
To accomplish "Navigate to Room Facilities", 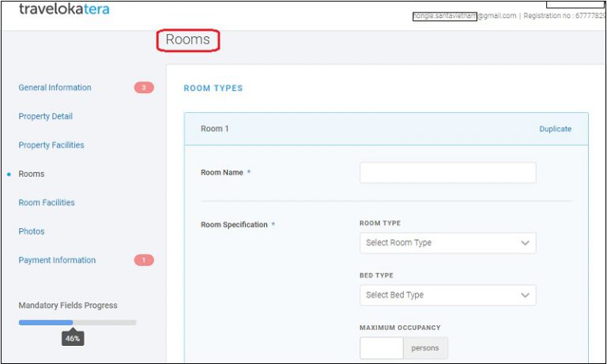I will (47, 203).
